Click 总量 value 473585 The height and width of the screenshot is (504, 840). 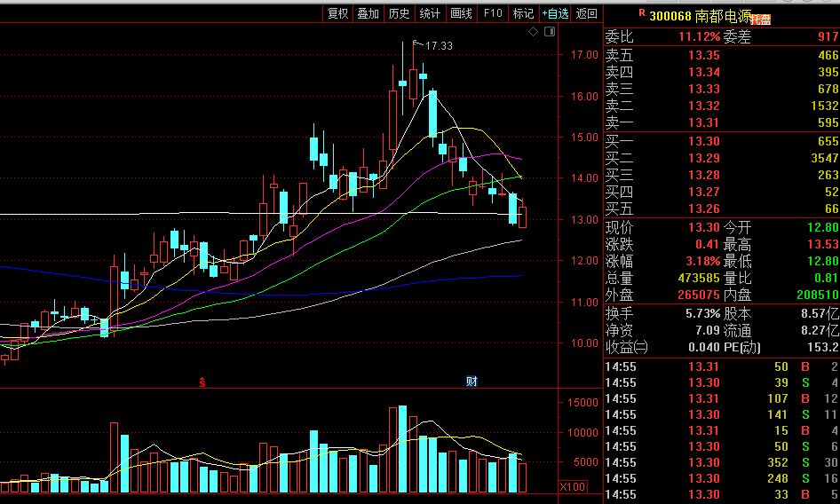699,279
